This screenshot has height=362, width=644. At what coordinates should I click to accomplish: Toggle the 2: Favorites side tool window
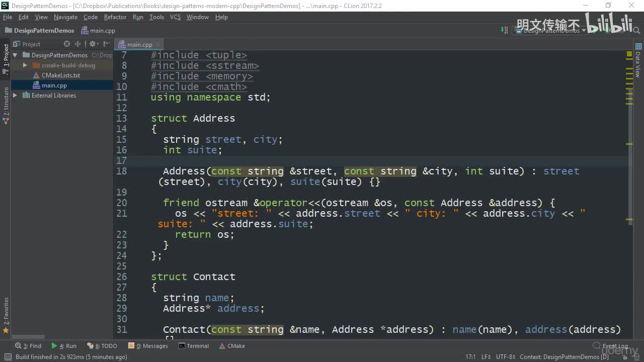click(x=6, y=315)
